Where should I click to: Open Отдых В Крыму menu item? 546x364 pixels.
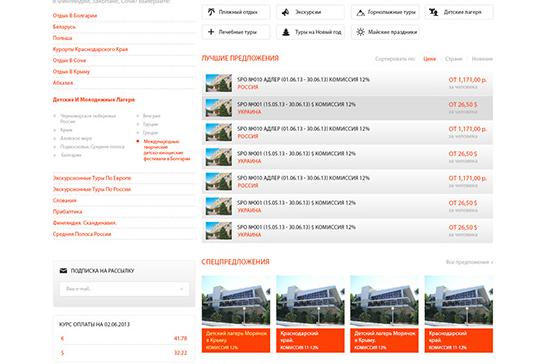tap(71, 72)
